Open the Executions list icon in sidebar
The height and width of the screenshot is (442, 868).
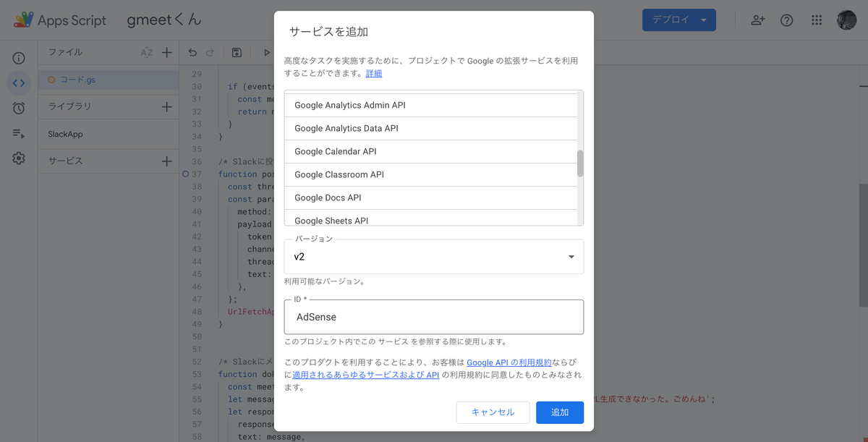coord(19,134)
